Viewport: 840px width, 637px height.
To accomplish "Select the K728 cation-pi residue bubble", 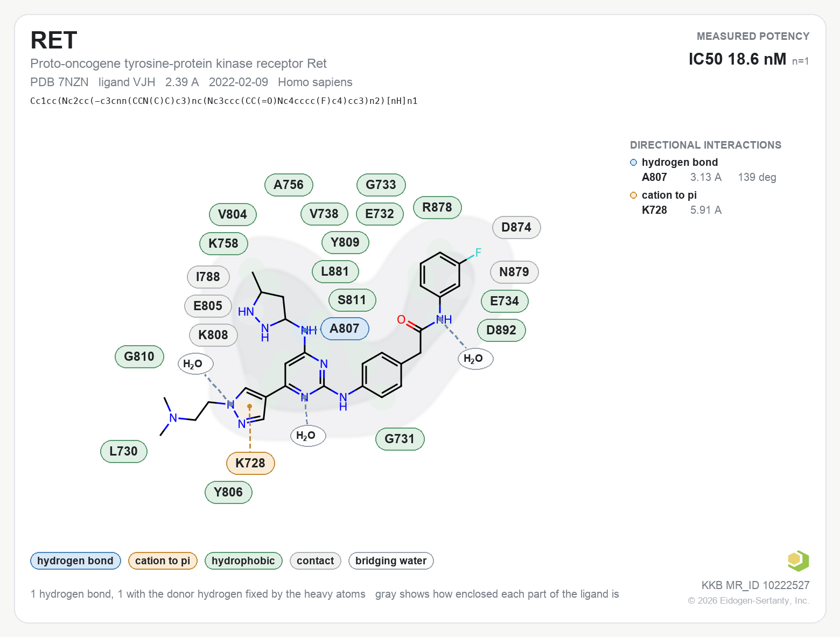I will 250,463.
